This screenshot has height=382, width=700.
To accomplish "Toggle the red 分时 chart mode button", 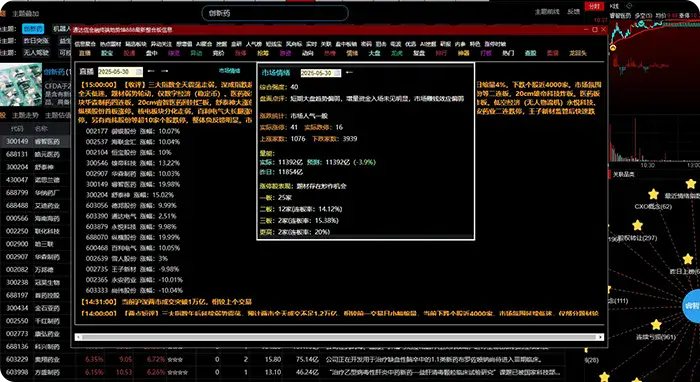I will click(x=595, y=6).
